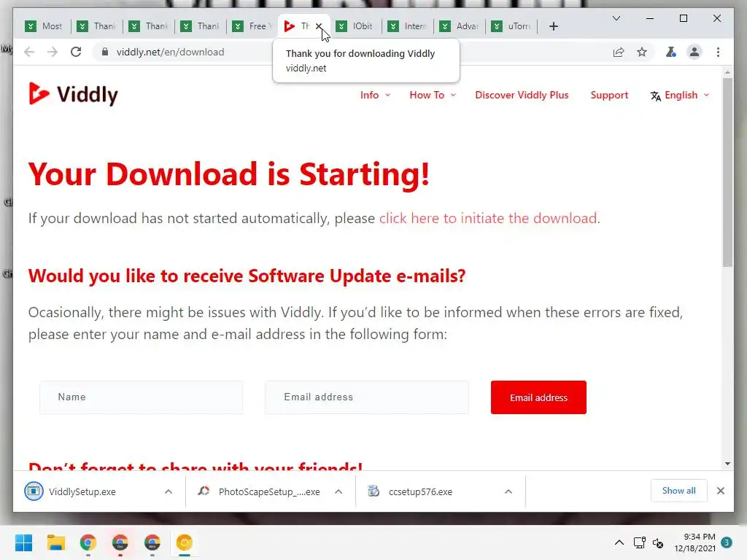
Task: Switch to the IObit tab
Action: [x=356, y=26]
